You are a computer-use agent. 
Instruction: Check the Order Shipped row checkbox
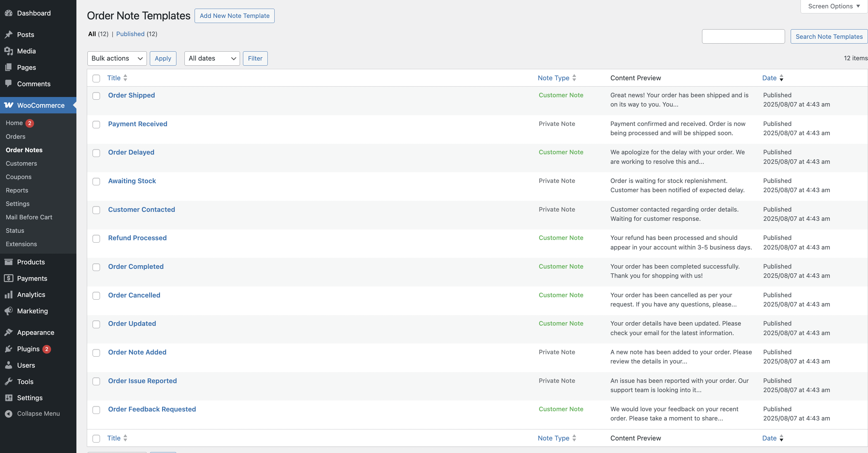(x=96, y=96)
